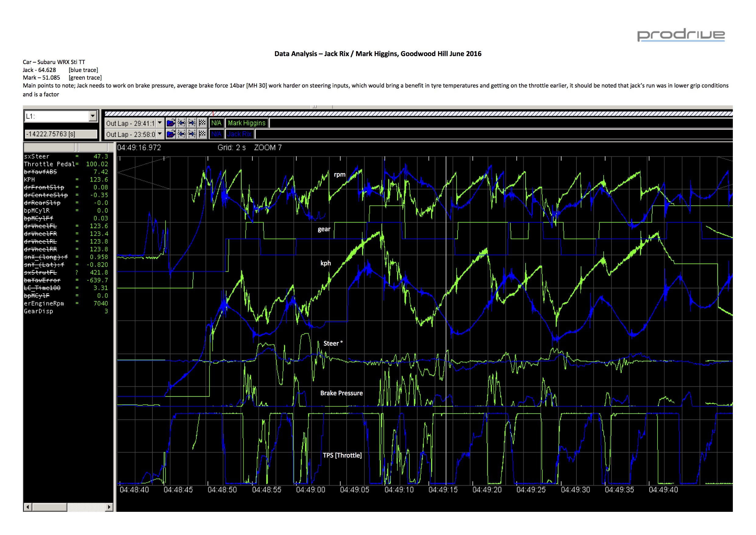
Task: Click the Grid: 2 s label
Action: coord(231,148)
